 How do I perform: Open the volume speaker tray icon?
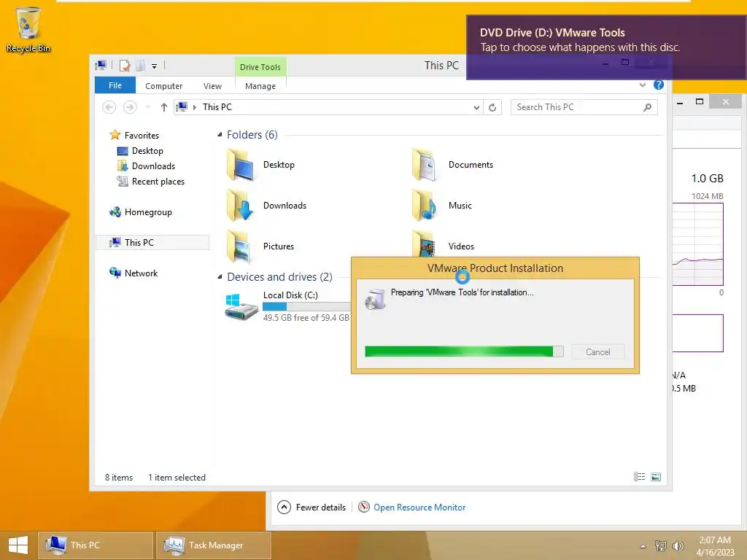pos(678,546)
